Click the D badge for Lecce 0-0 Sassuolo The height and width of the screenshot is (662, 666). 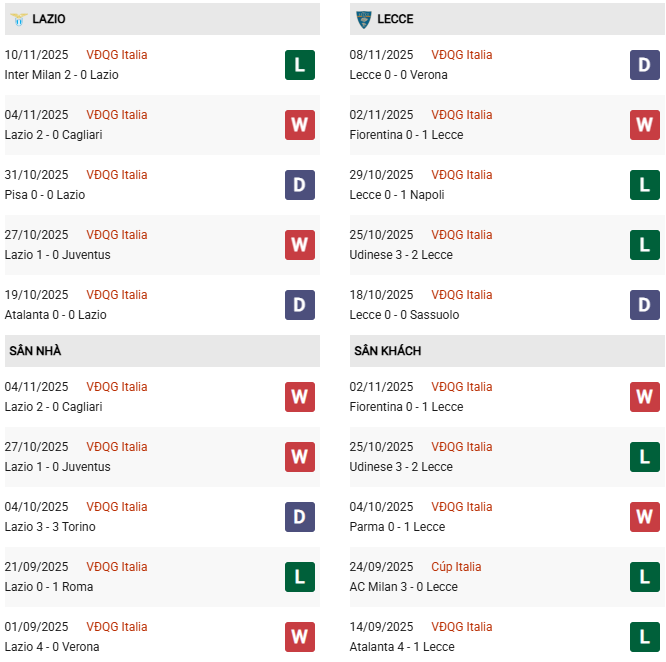pos(644,305)
